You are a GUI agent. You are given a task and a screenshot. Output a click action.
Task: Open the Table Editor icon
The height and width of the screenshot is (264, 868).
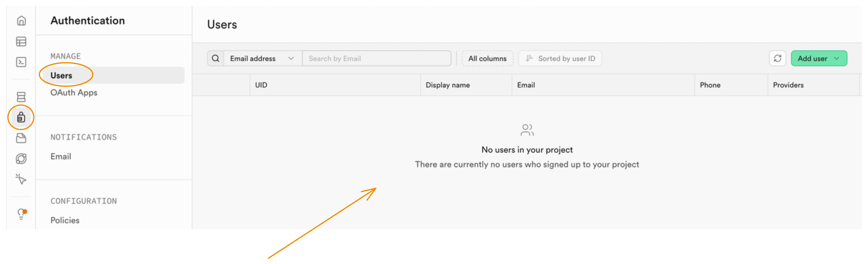click(21, 42)
